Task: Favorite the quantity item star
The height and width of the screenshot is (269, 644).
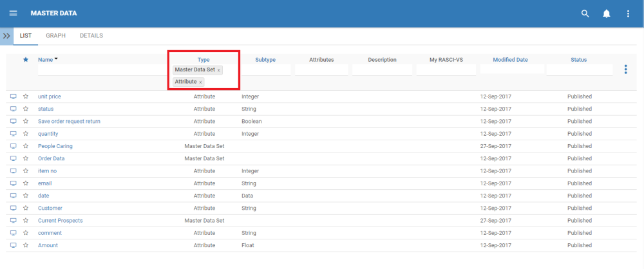Action: pos(26,133)
